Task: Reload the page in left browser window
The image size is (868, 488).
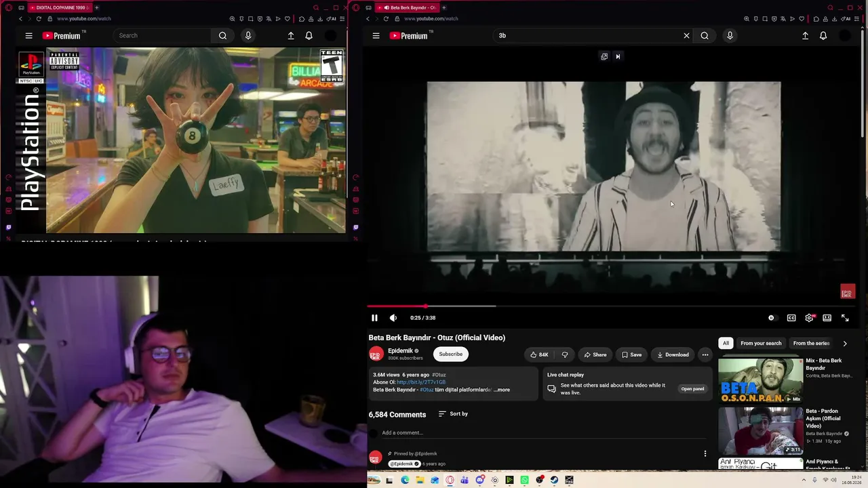Action: [x=39, y=19]
